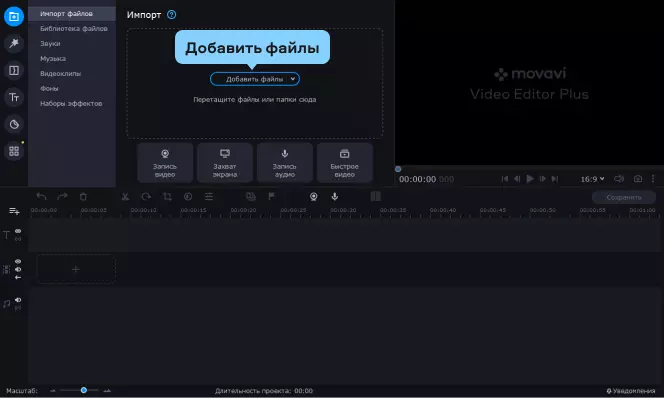
Task: Mute the video track audio
Action: [x=18, y=270]
